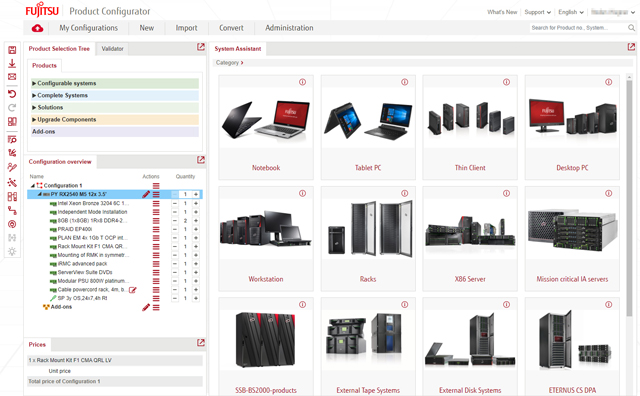Open actions menu icon for Configuration 1

click(156, 186)
